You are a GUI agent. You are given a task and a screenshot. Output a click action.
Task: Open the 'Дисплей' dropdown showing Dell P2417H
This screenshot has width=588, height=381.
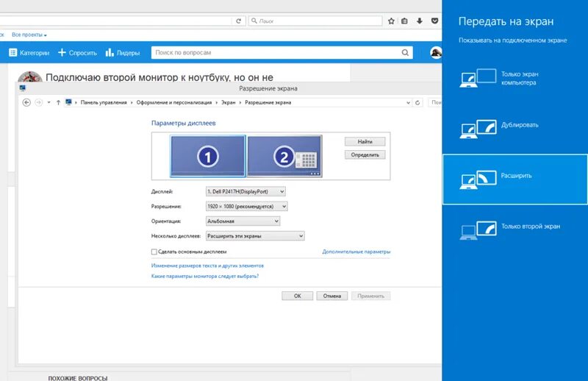click(245, 191)
